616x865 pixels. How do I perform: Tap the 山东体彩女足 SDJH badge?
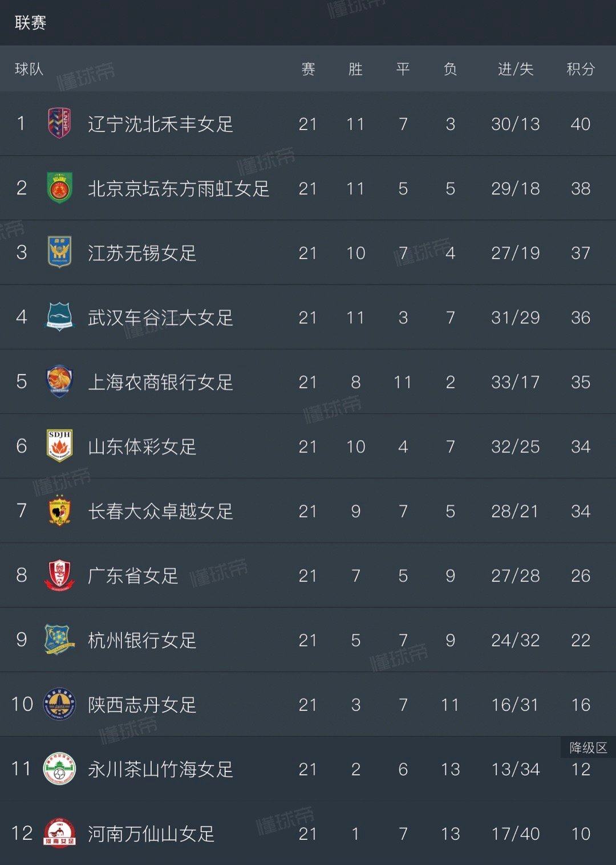(x=59, y=446)
